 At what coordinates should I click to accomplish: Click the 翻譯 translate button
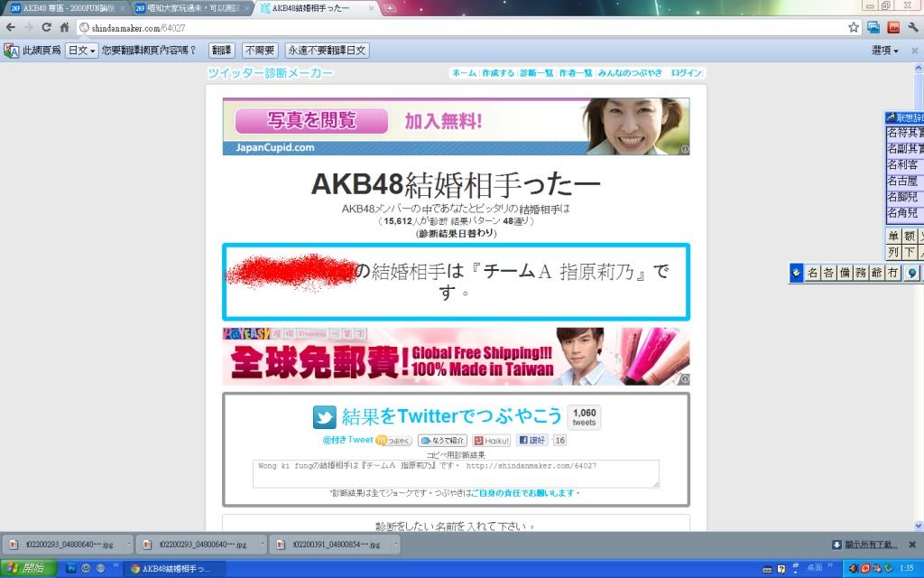pyautogui.click(x=221, y=51)
